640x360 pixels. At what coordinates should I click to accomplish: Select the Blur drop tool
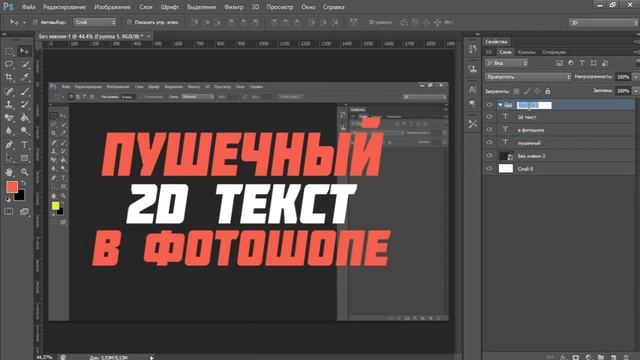(9, 131)
